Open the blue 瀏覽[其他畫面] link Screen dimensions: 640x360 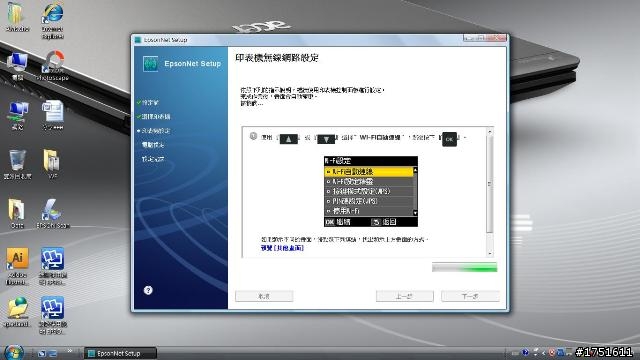pos(282,248)
